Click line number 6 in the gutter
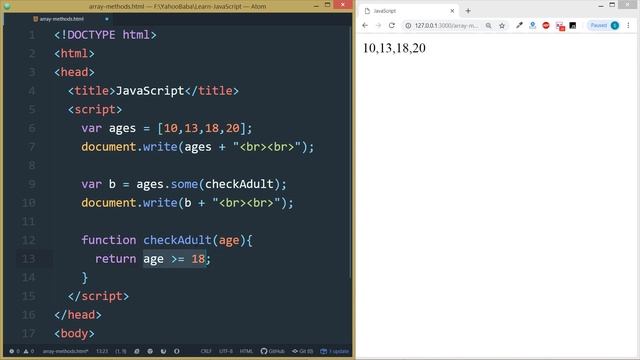 (x=32, y=128)
